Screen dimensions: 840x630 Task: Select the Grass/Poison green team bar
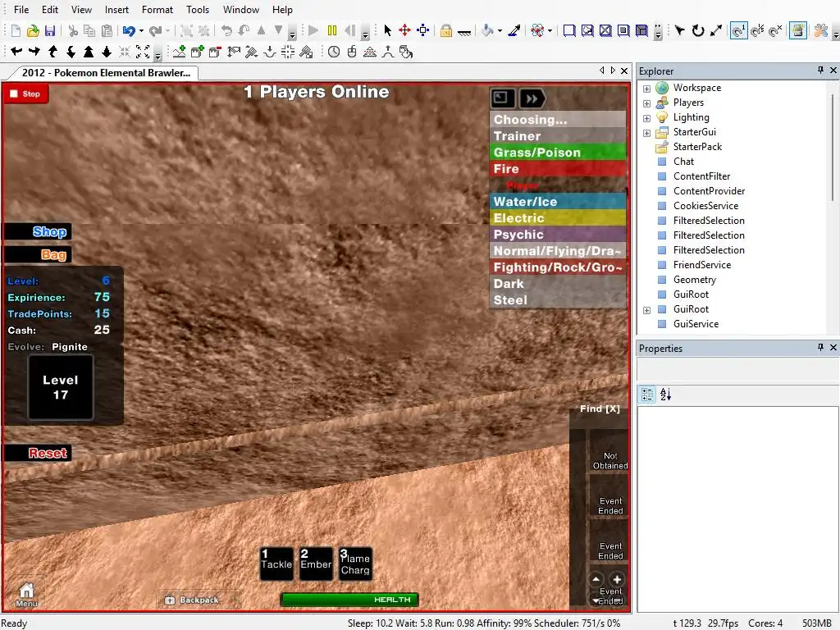558,152
